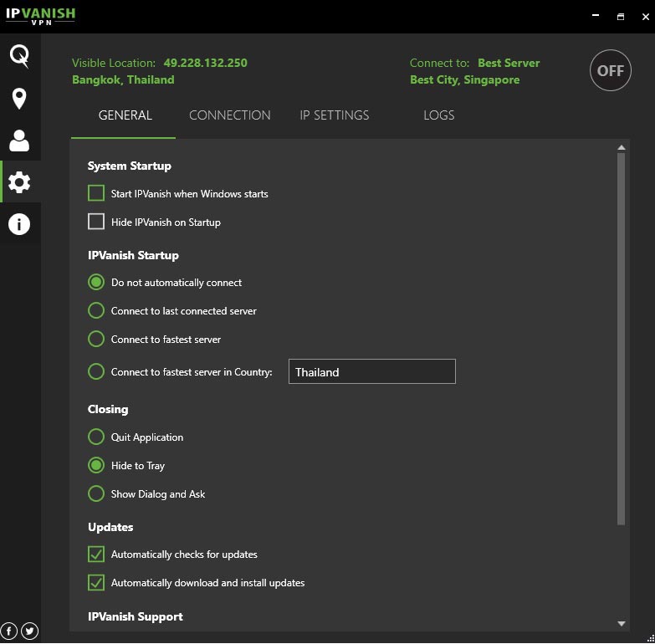Click the IPVanish Startup heading
This screenshot has height=644, width=655.
tap(133, 255)
